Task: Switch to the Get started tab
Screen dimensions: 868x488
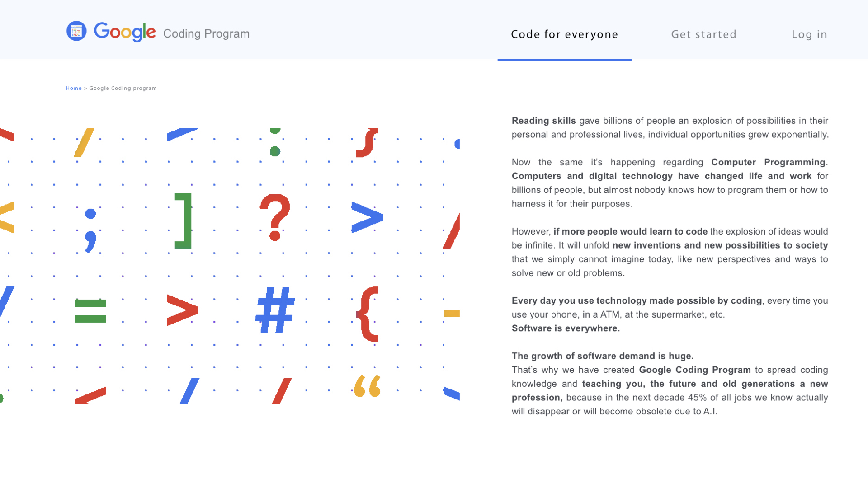Action: (704, 34)
